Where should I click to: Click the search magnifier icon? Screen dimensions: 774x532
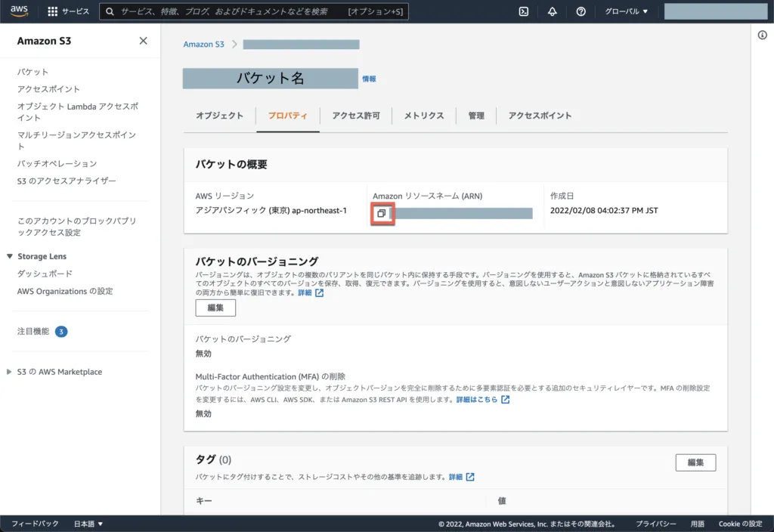coord(110,11)
